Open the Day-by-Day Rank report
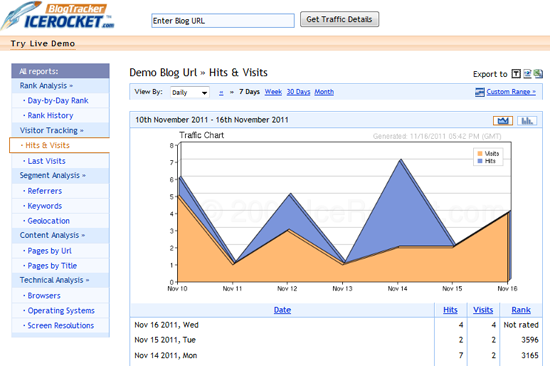550x366 pixels. pyautogui.click(x=58, y=101)
